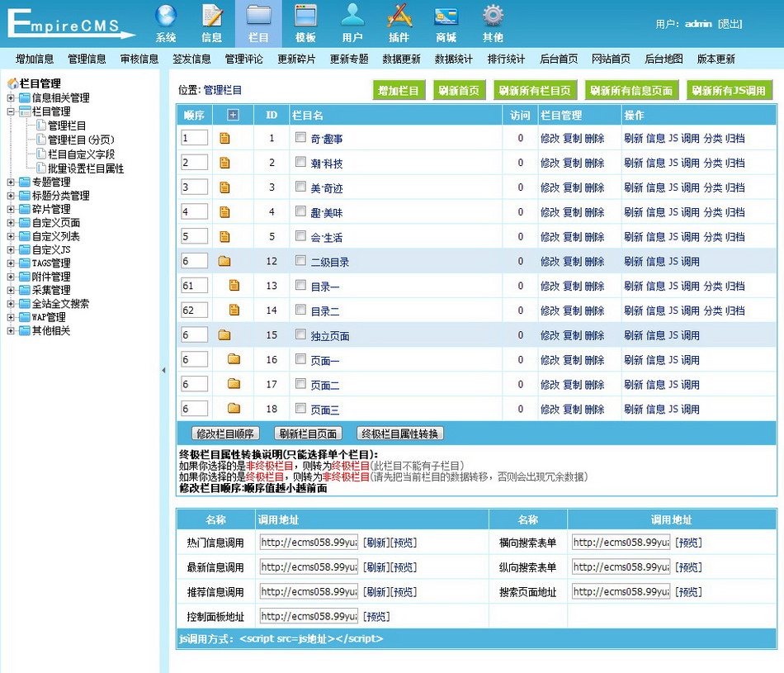784x673 pixels.
Task: Expand the 碎片管理 tree node
Action: coord(11,209)
